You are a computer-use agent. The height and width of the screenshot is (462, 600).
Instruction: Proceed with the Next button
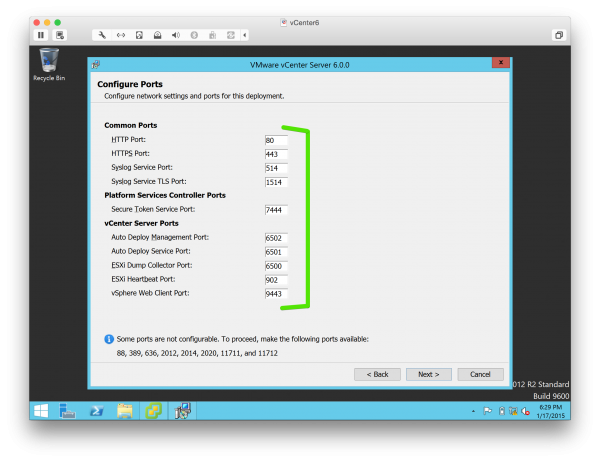pyautogui.click(x=429, y=374)
